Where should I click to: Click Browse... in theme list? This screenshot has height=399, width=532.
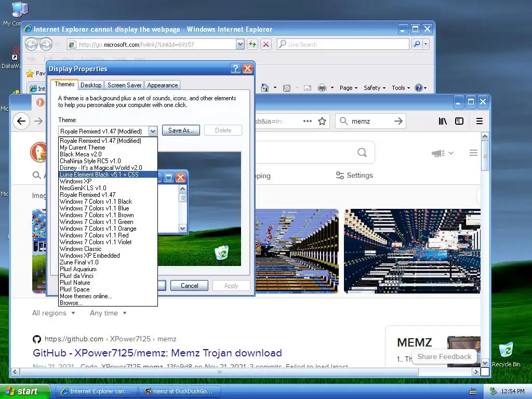pyautogui.click(x=108, y=303)
